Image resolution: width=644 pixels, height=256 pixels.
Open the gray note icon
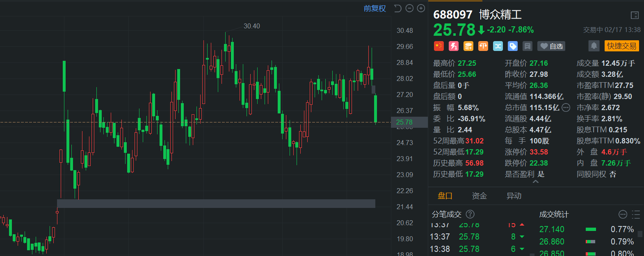click(x=528, y=46)
